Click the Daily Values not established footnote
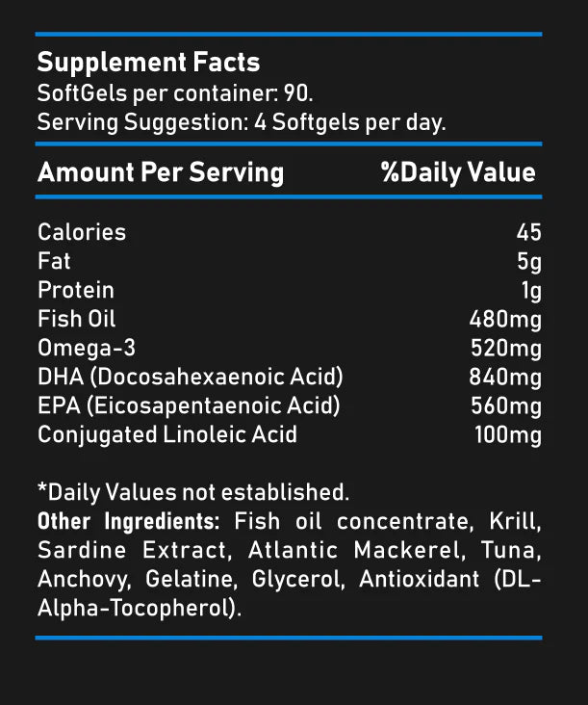This screenshot has width=588, height=705. 192,492
